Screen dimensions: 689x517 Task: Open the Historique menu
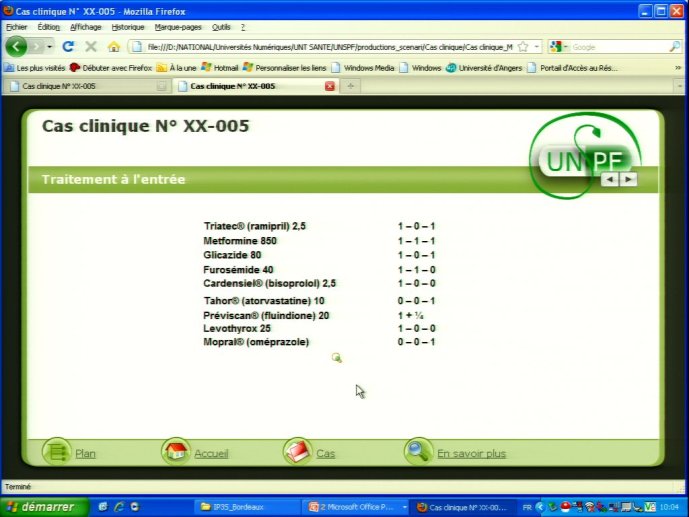pos(127,27)
